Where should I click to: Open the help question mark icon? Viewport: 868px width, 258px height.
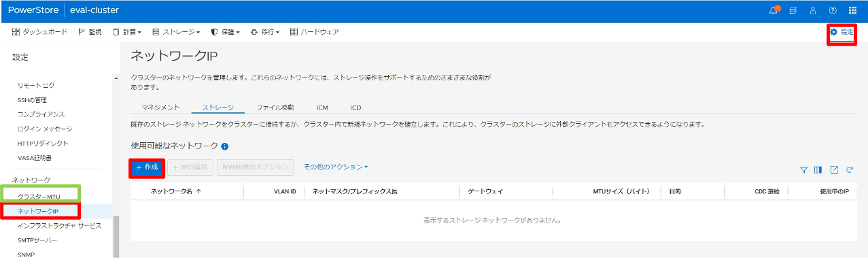[833, 10]
